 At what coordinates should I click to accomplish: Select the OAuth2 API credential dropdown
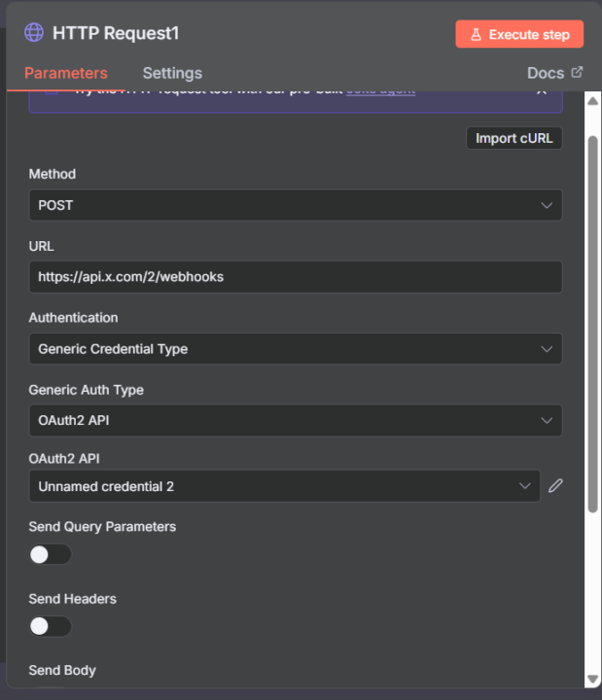point(284,486)
